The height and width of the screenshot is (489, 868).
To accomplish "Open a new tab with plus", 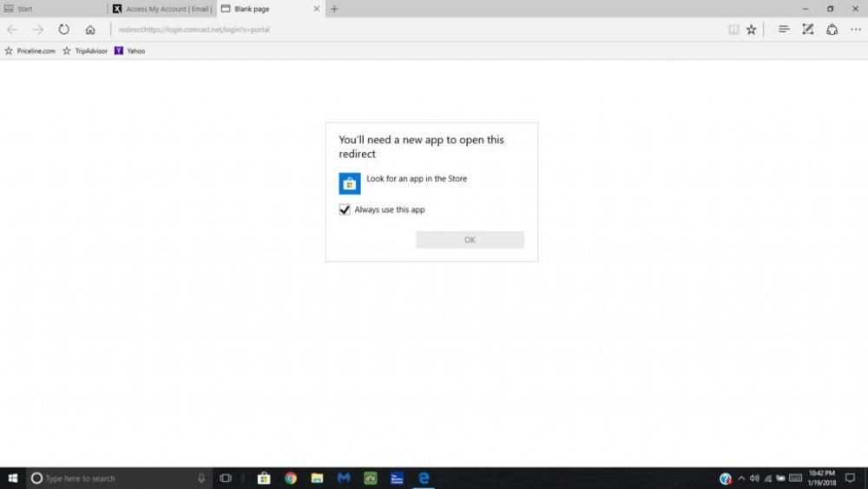I will click(334, 9).
